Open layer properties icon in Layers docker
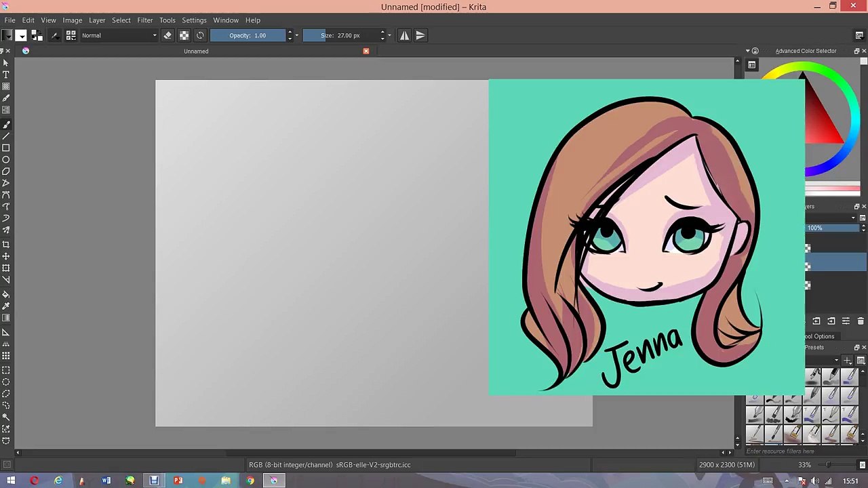 click(846, 321)
